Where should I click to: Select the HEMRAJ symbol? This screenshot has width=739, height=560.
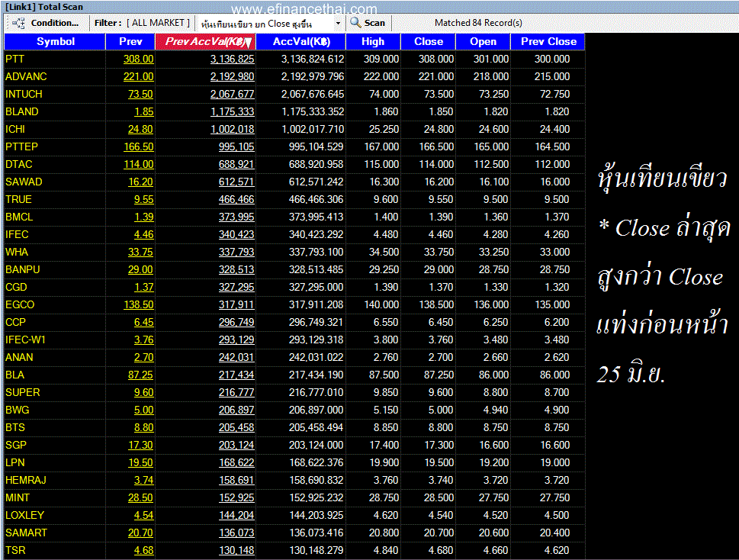(26, 480)
